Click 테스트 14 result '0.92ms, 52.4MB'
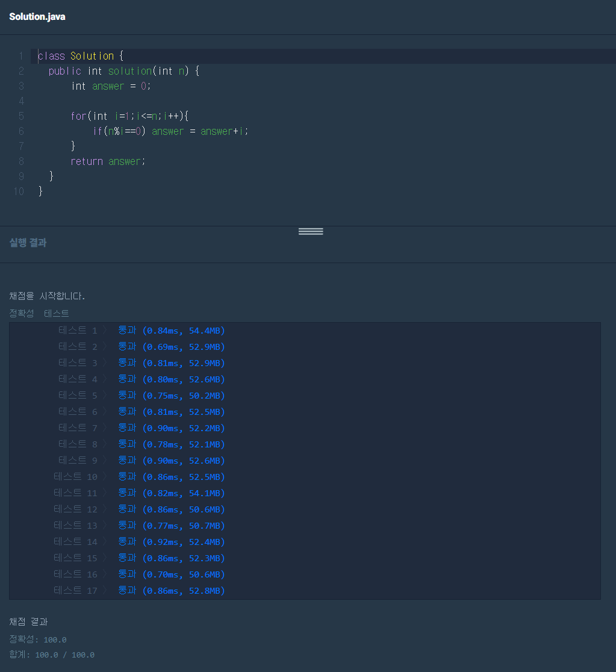616x672 pixels. pos(184,543)
